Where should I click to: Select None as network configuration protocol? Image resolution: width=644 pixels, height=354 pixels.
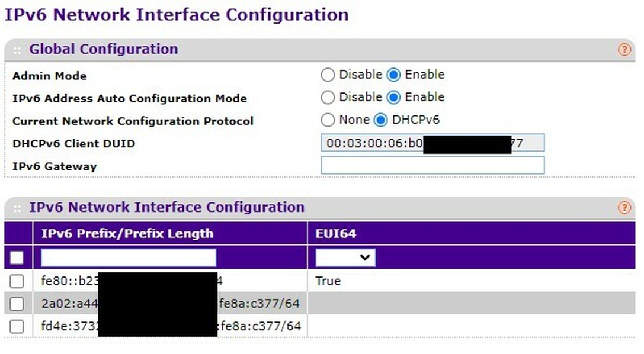[328, 120]
